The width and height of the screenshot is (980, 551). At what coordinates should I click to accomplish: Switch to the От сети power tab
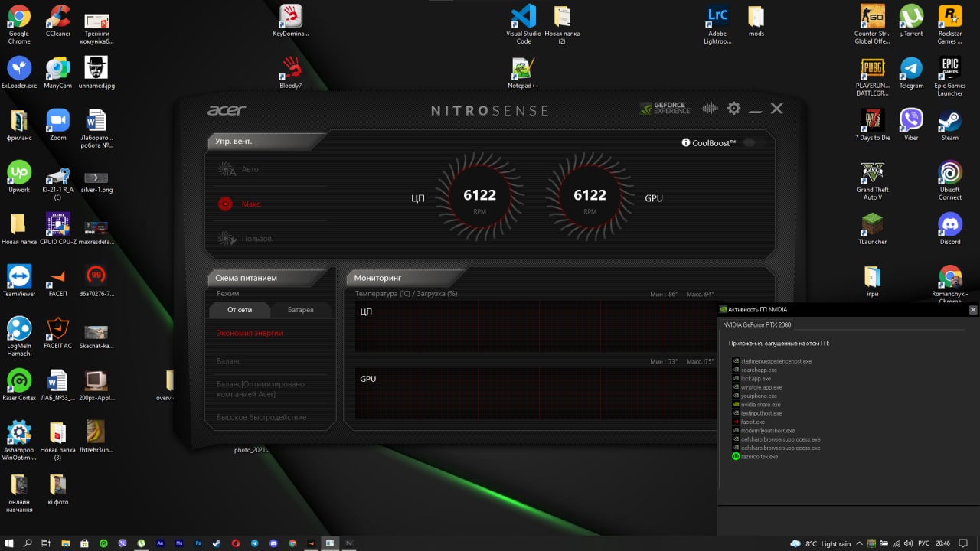pos(240,310)
